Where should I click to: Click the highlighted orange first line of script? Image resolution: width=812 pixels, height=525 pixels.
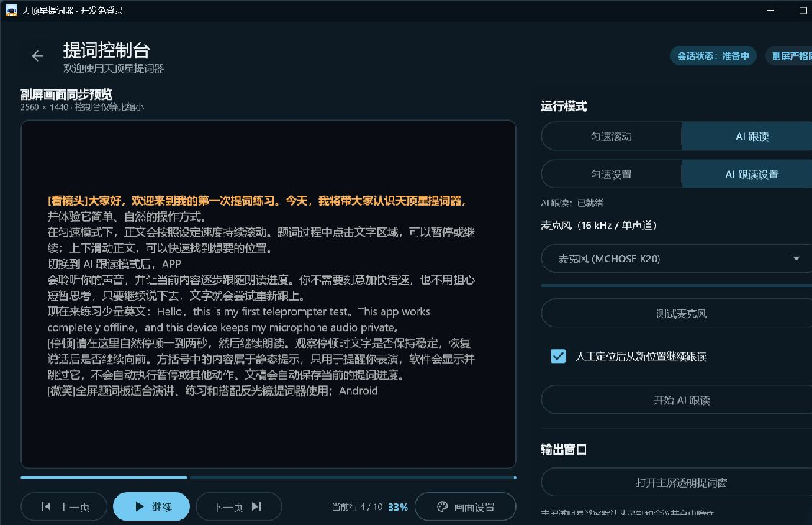click(256, 201)
